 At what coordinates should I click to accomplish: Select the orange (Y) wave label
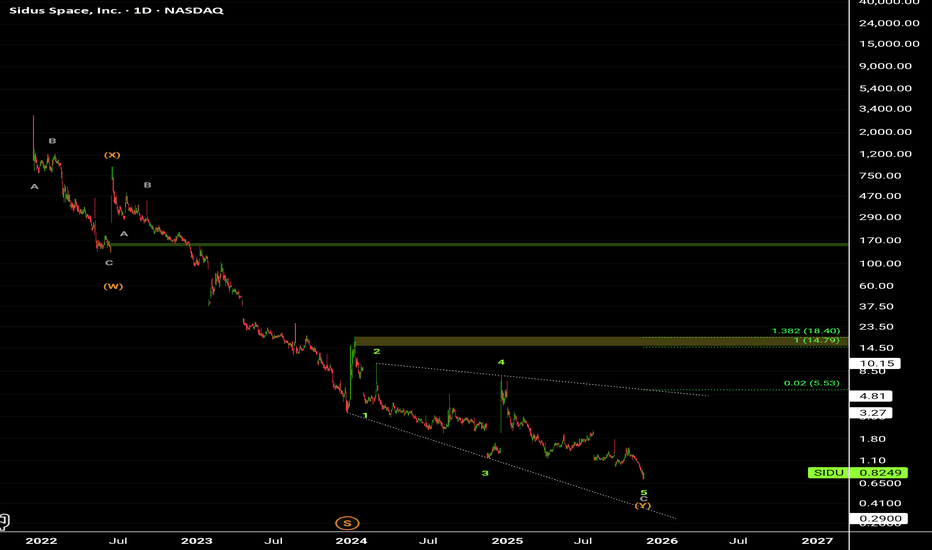pos(643,506)
